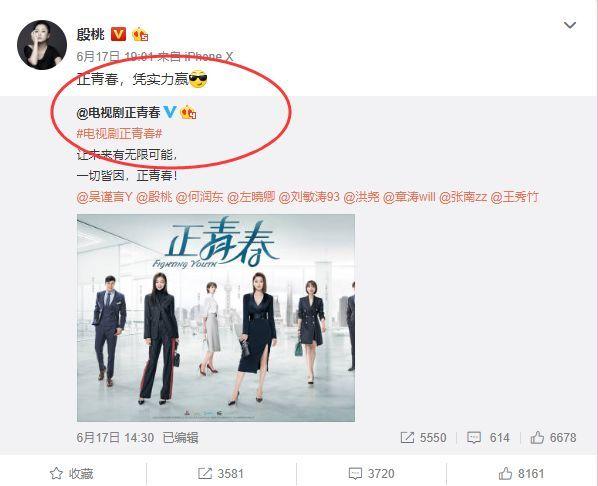Open 殷桃's profile avatar
Screen dimensions: 598x486
point(42,45)
